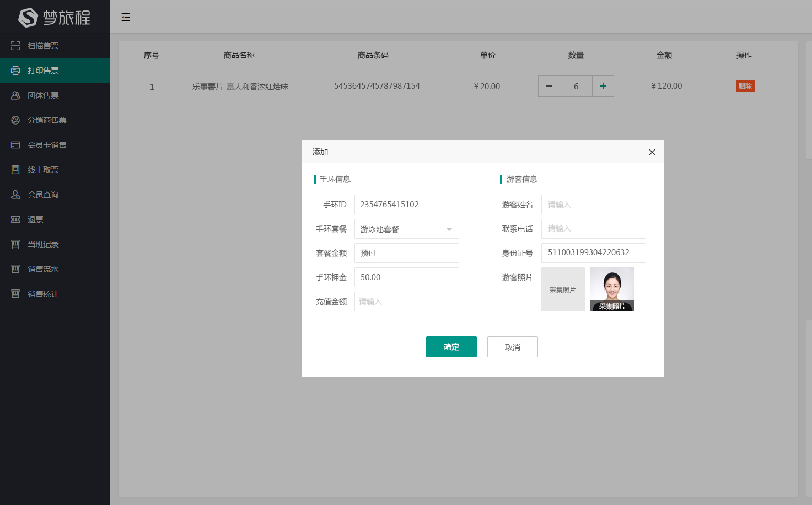Select the distributor ticketing icon (分销商售票)

pos(15,120)
